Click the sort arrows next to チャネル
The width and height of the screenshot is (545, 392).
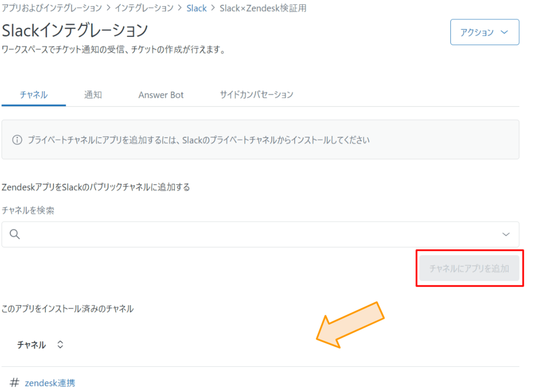(60, 345)
